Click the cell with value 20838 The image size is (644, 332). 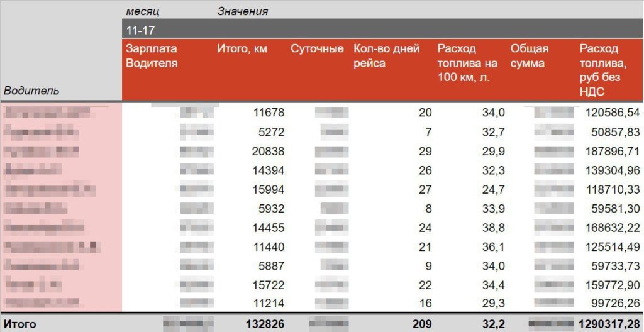[x=269, y=152]
